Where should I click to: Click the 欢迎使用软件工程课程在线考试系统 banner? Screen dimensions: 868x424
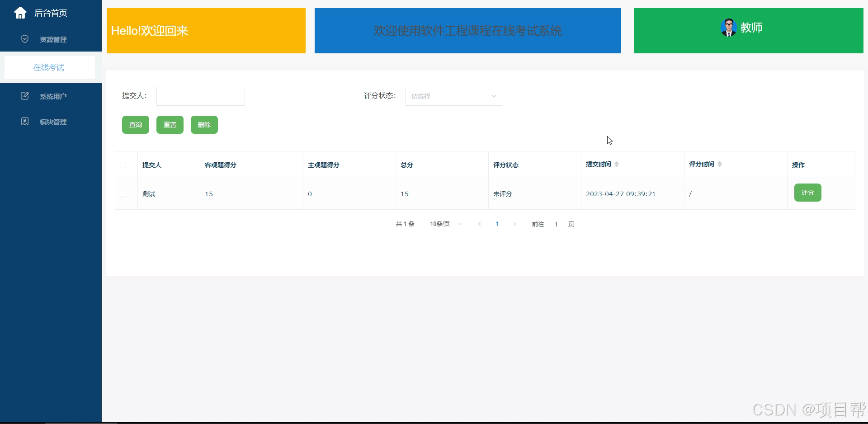[x=468, y=31]
